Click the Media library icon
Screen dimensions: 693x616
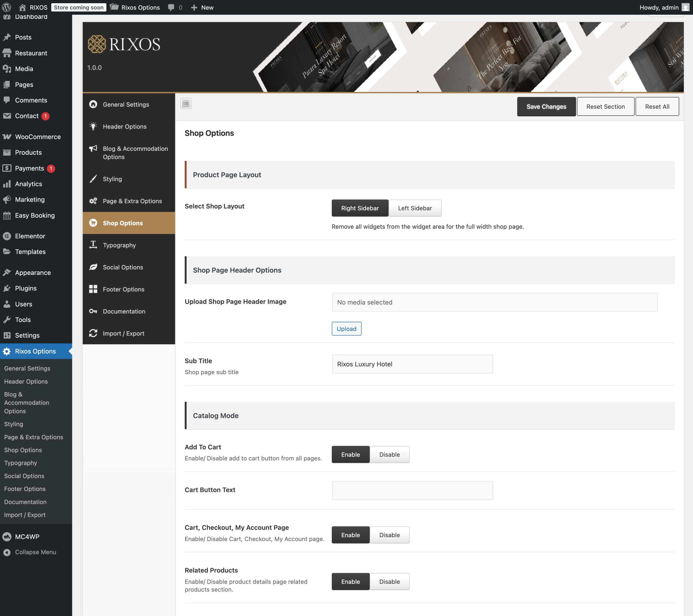coord(7,69)
